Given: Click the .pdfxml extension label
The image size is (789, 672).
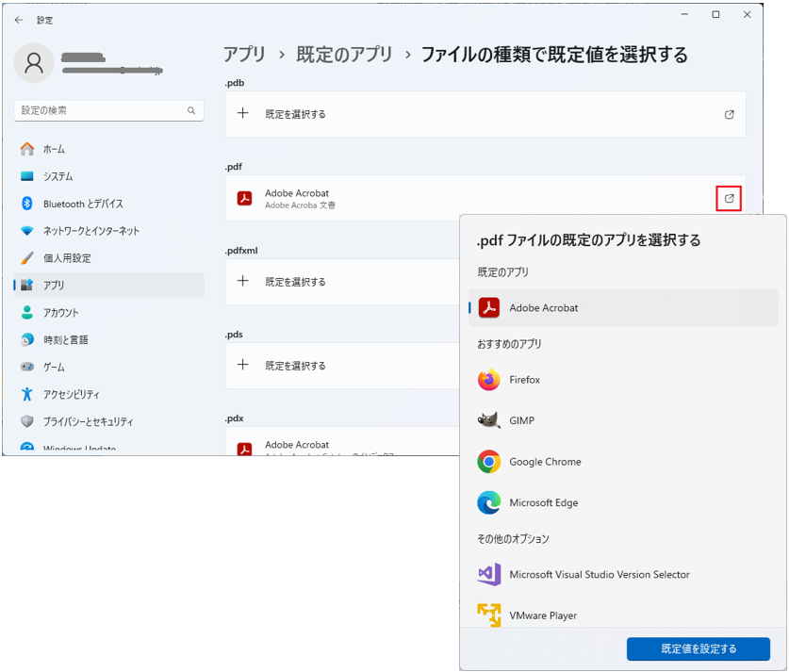Looking at the screenshot, I should [241, 251].
